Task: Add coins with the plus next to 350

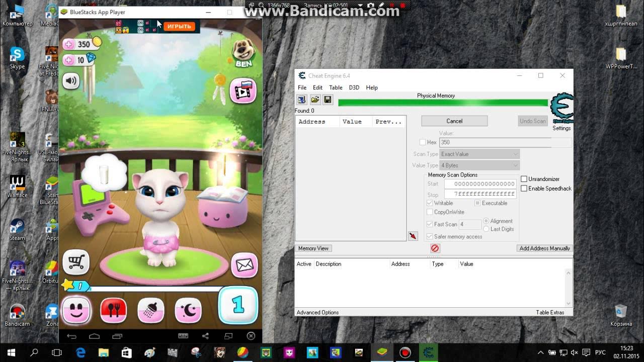Action: [x=69, y=44]
